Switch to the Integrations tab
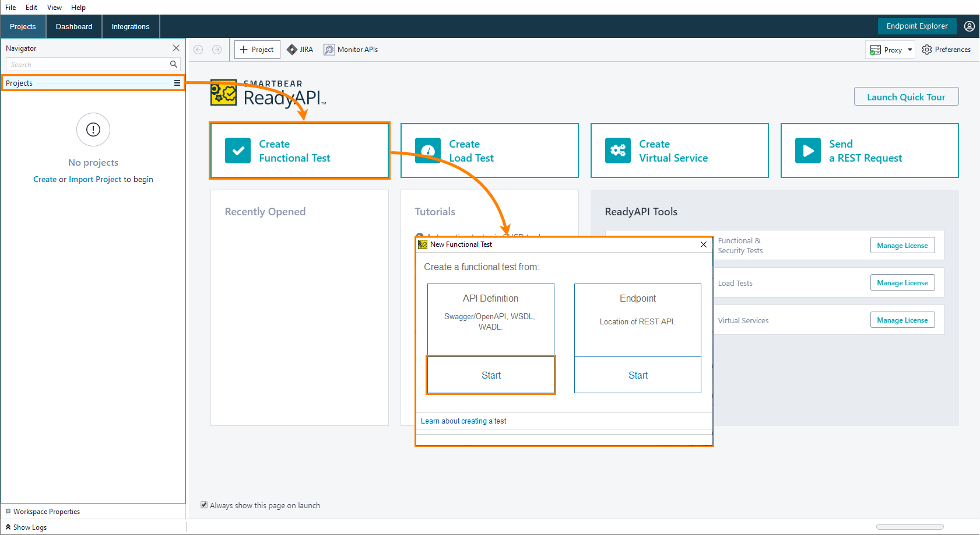This screenshot has width=980, height=535. [131, 27]
